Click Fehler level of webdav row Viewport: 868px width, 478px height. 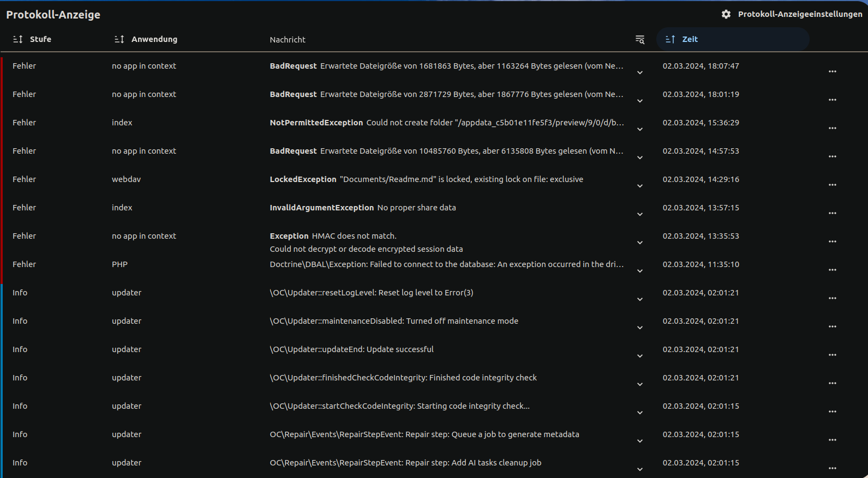point(24,179)
